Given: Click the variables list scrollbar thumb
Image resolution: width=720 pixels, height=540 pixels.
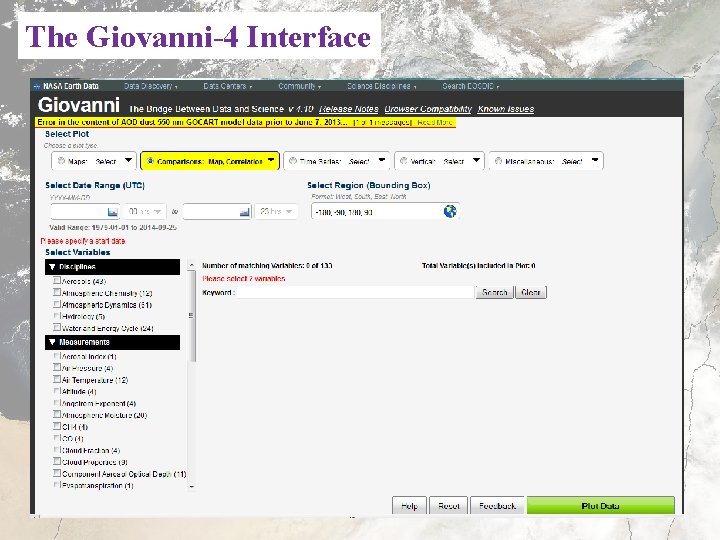Looking at the screenshot, I should click(x=192, y=316).
